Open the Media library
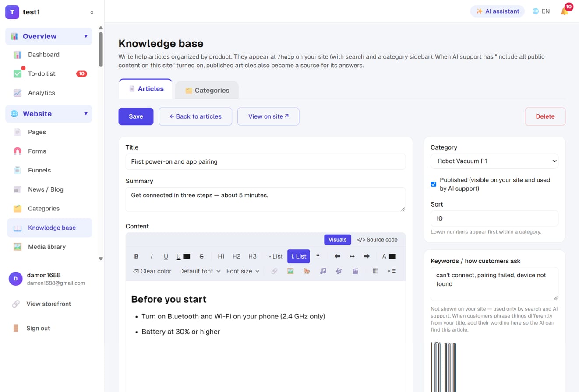579x392 pixels. click(49, 247)
